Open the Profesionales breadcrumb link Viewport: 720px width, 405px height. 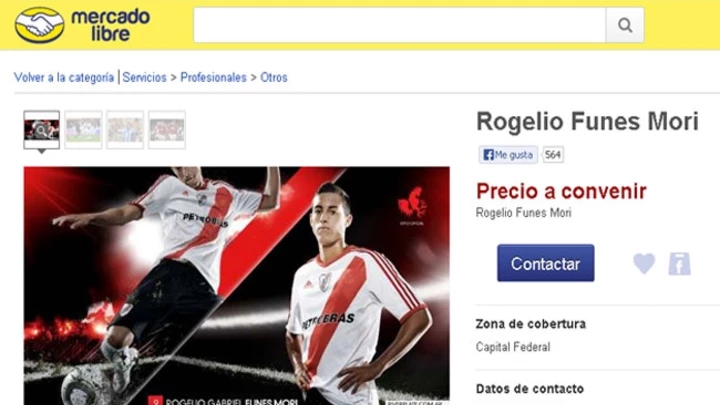[x=214, y=78]
